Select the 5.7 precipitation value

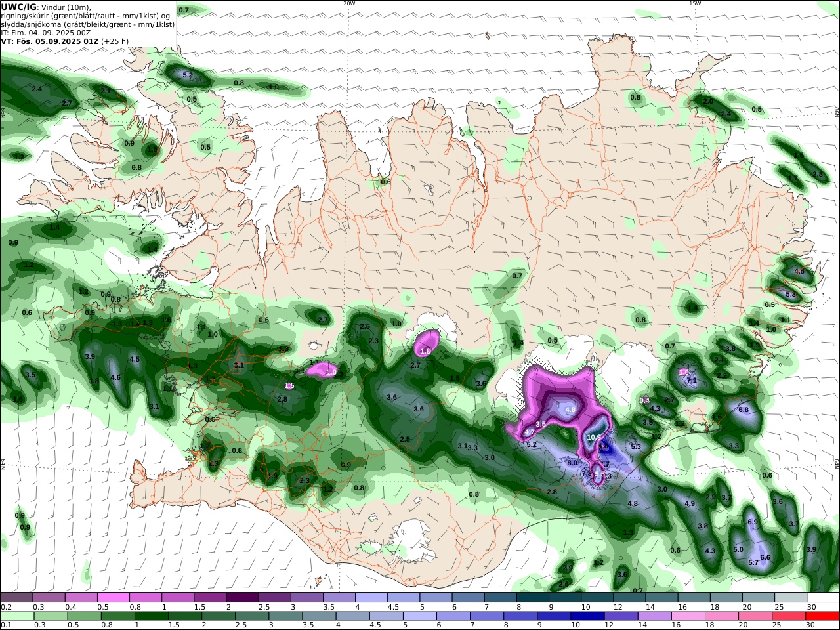point(753,562)
